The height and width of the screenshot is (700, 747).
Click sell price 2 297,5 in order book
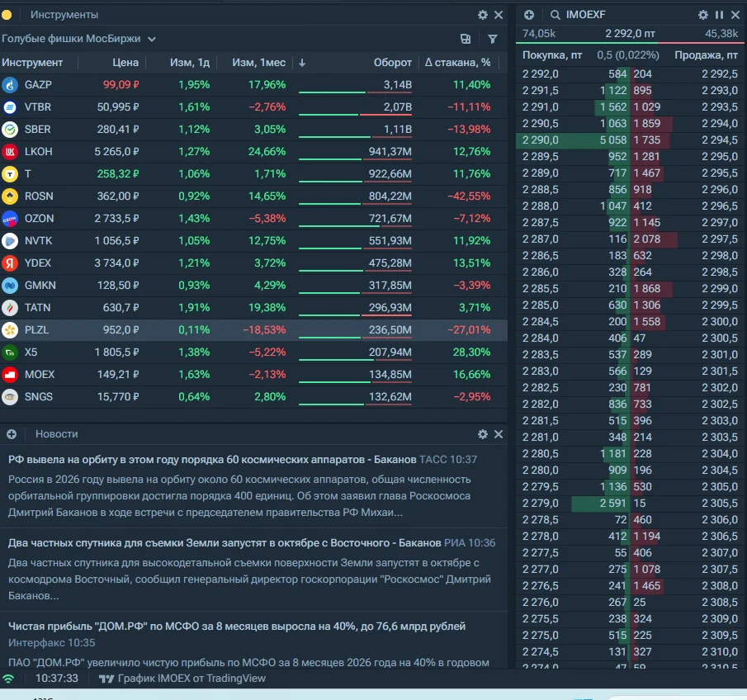coord(720,239)
